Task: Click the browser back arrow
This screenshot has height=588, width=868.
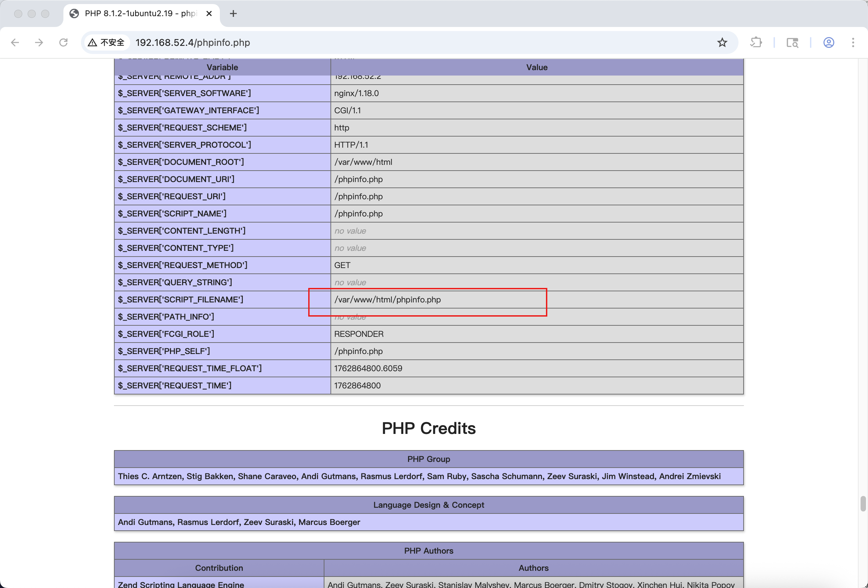Action: point(15,42)
